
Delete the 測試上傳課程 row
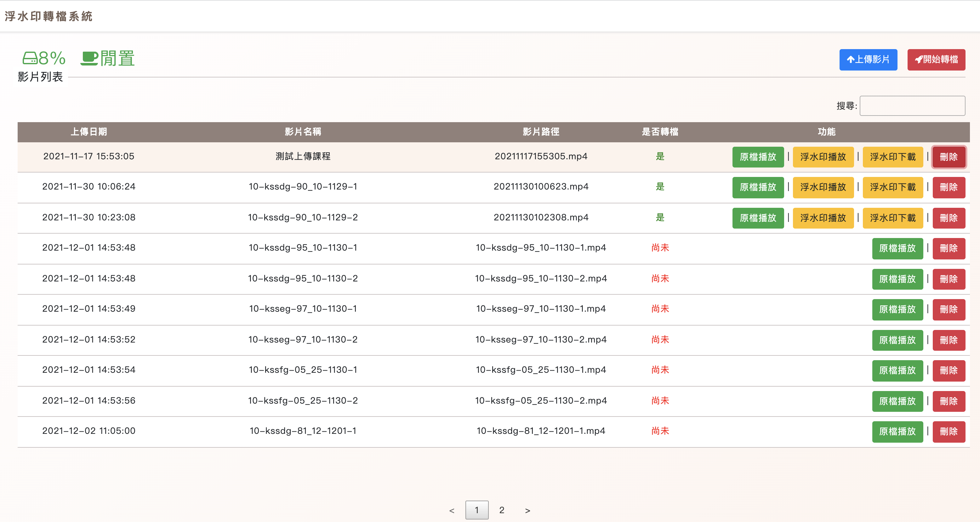coord(949,157)
